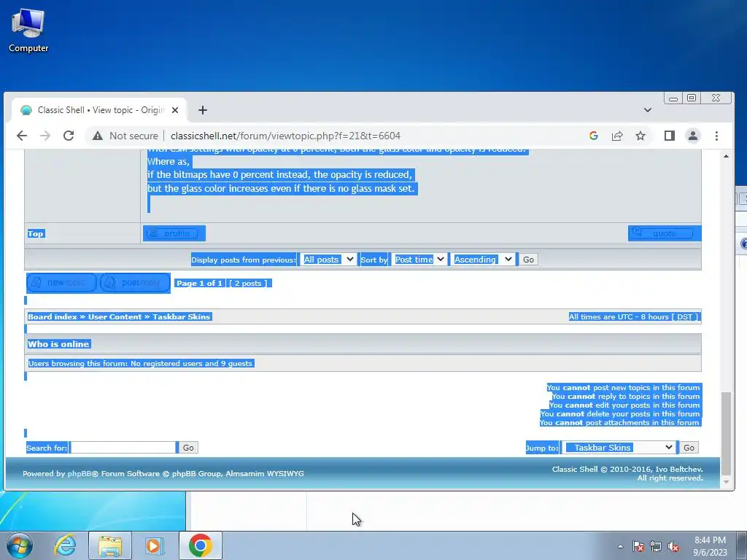Click Go beside the search field
Screen dimensions: 747x560
[188, 448]
